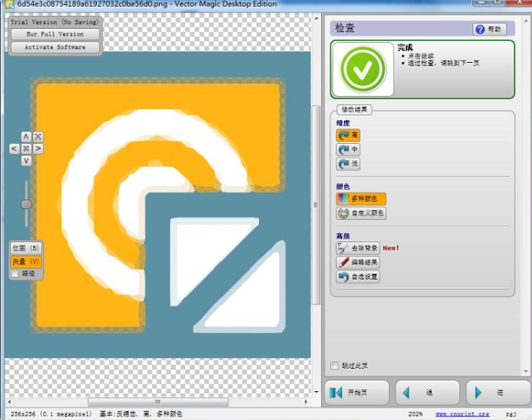Screen dimensions: 532x420
Task: Click the vertical scrollbar thumb beside preview
Action: click(316, 205)
